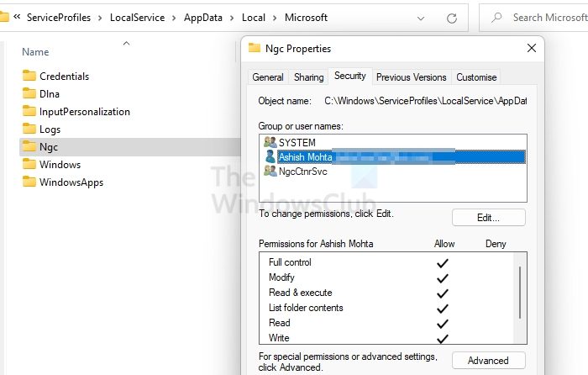The height and width of the screenshot is (375, 588).
Task: Select the Security tab
Action: pyautogui.click(x=350, y=76)
